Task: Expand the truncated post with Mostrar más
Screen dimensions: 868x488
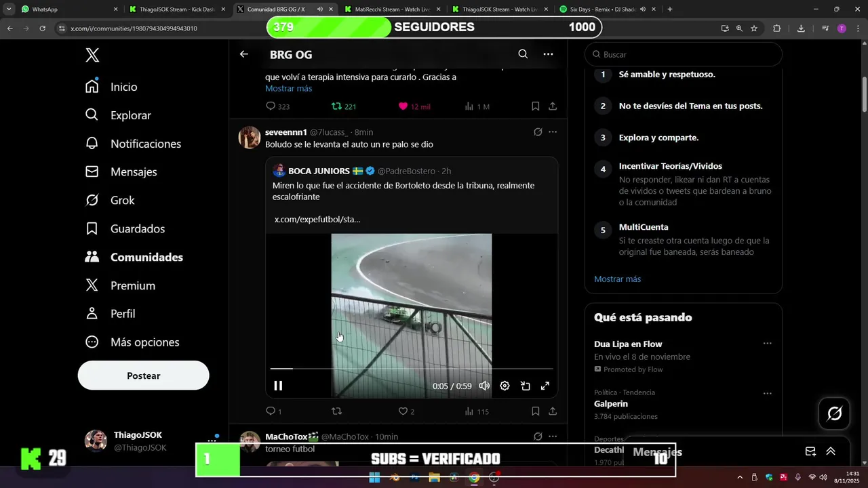Action: pyautogui.click(x=288, y=88)
